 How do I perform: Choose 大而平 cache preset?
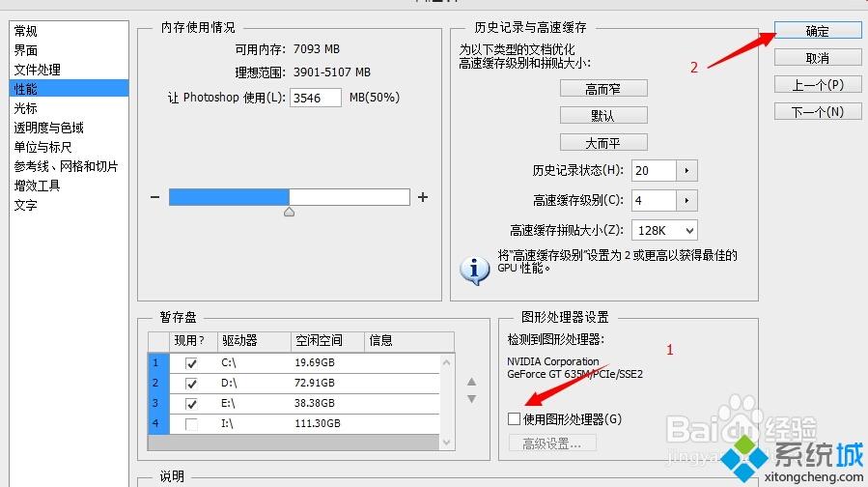pyautogui.click(x=603, y=143)
